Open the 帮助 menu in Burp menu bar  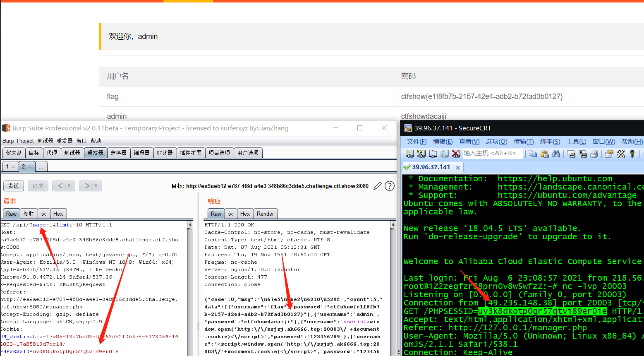[x=96, y=141]
